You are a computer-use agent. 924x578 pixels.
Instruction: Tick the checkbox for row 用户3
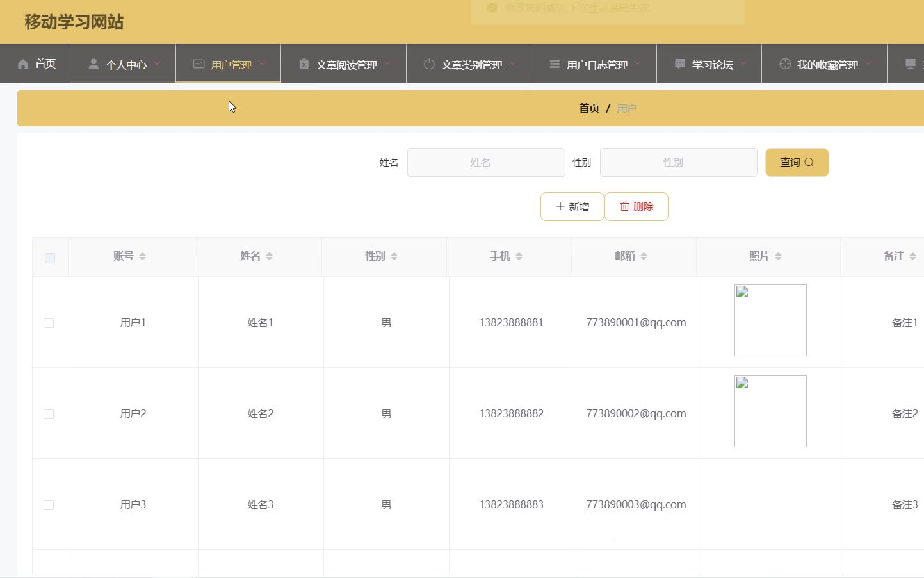pos(49,505)
